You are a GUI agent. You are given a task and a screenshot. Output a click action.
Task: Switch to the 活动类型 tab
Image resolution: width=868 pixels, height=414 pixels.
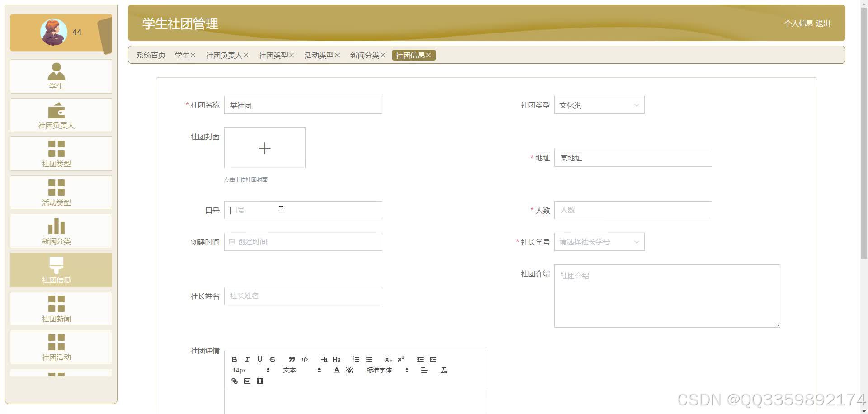319,55
